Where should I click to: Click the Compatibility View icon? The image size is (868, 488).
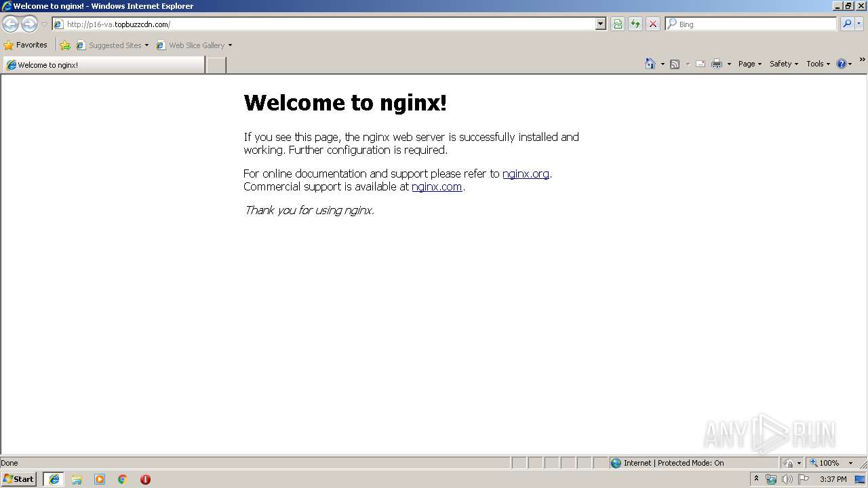pyautogui.click(x=618, y=24)
